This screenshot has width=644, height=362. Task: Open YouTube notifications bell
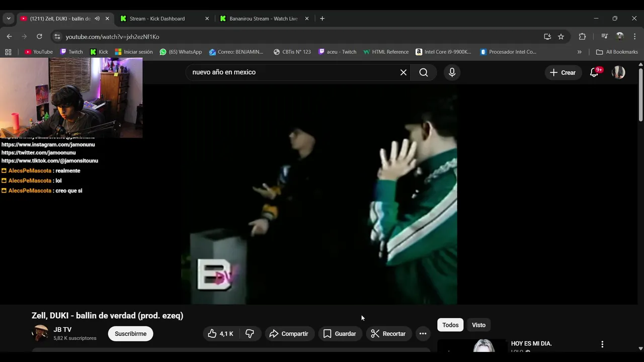coord(594,72)
